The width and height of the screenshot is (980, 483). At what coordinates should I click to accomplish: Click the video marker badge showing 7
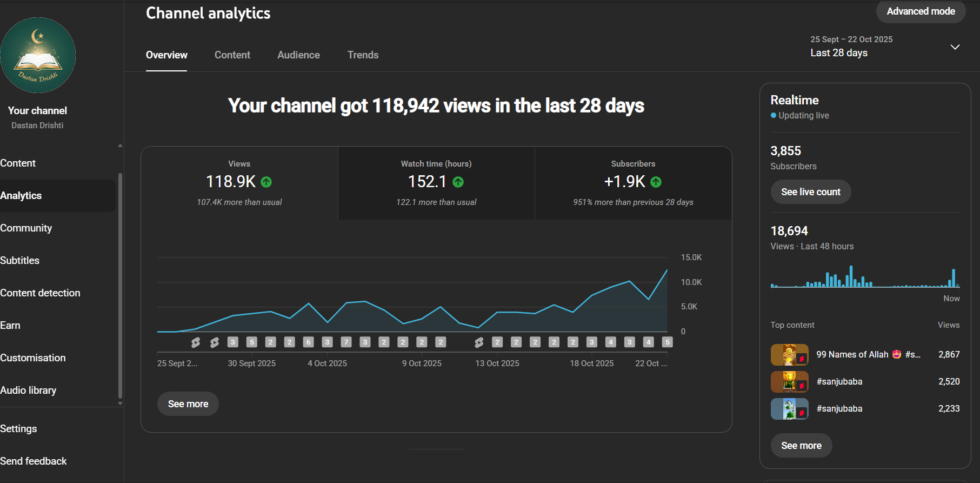(346, 342)
